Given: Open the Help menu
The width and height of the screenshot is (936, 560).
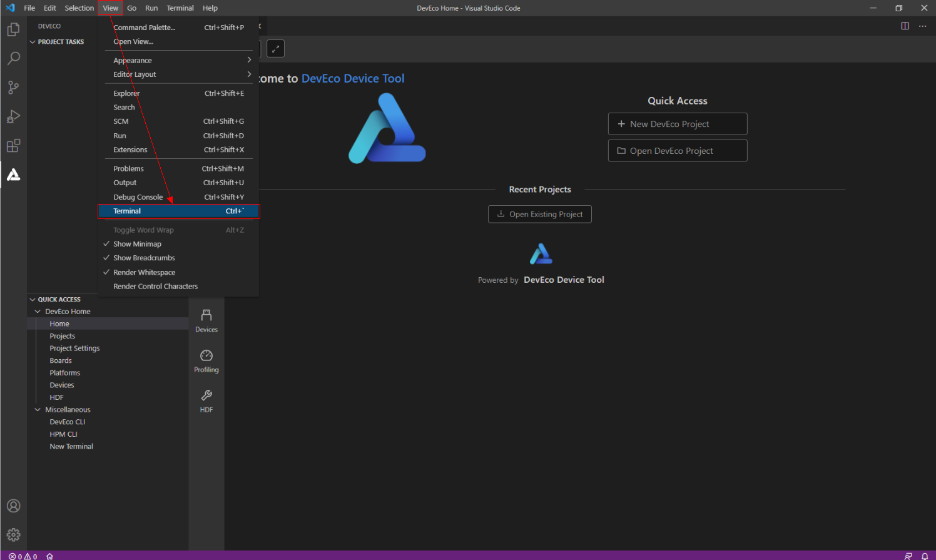Looking at the screenshot, I should (210, 8).
